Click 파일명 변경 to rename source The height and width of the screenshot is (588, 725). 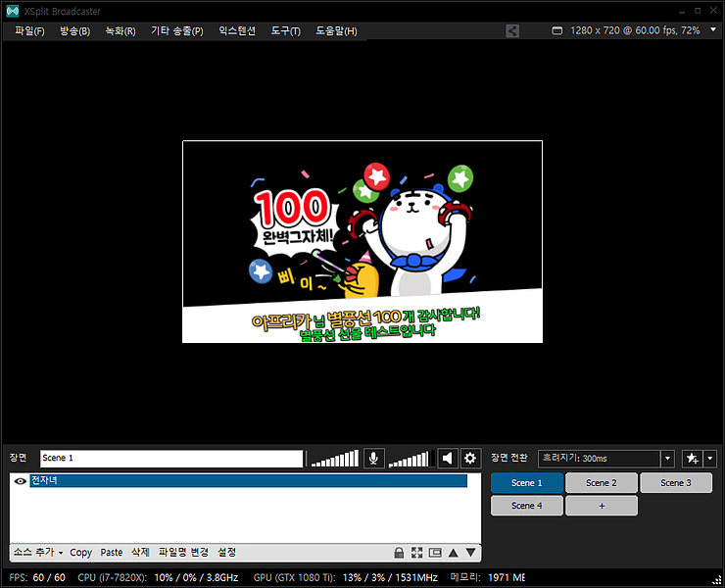[183, 552]
